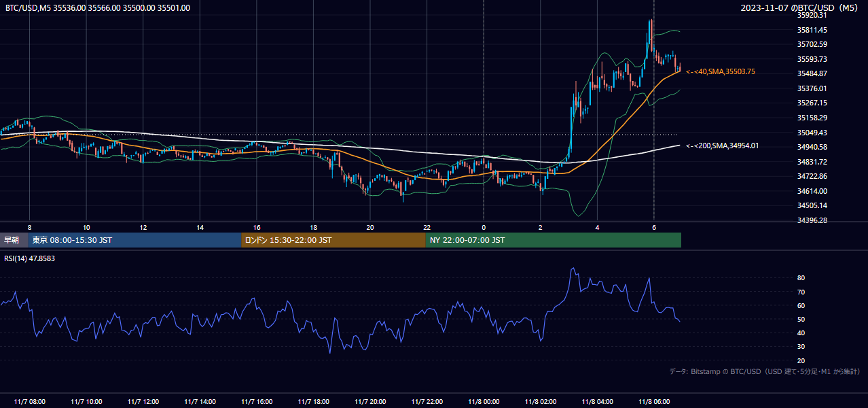The image size is (868, 408).
Task: Click bottom time label 11/8 04:00
Action: [597, 402]
